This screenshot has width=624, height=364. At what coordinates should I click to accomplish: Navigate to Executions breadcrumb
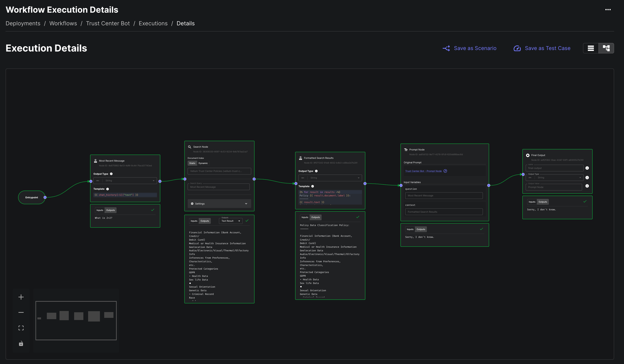153,23
